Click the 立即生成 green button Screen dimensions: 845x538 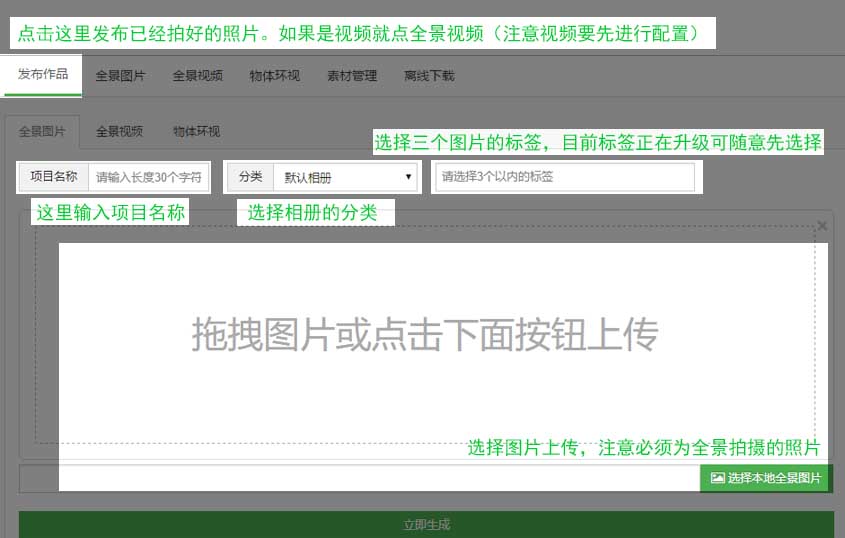click(x=426, y=524)
